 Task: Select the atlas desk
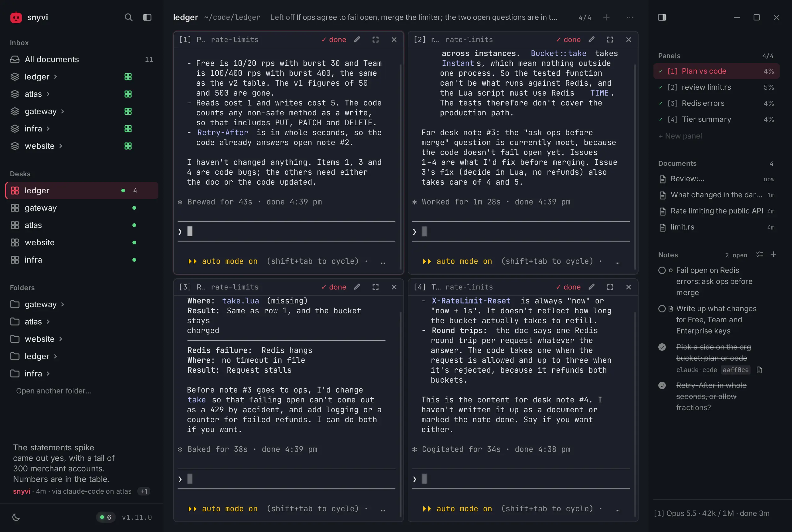click(x=81, y=225)
